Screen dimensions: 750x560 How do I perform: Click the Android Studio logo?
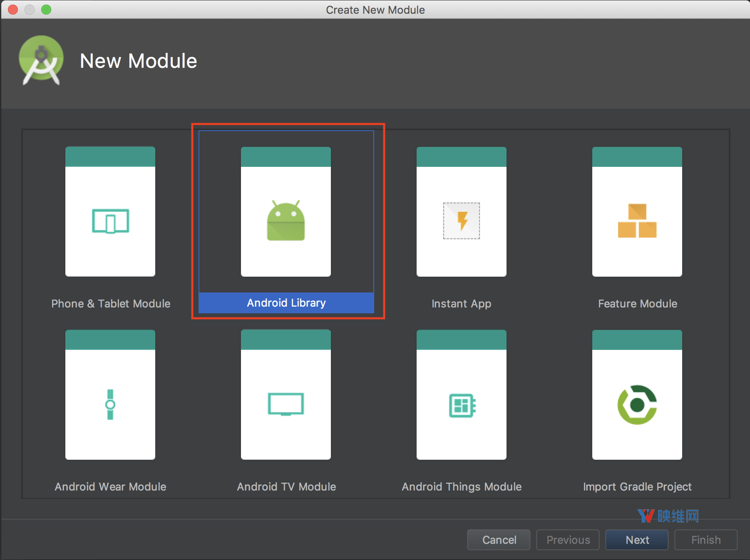tap(41, 60)
